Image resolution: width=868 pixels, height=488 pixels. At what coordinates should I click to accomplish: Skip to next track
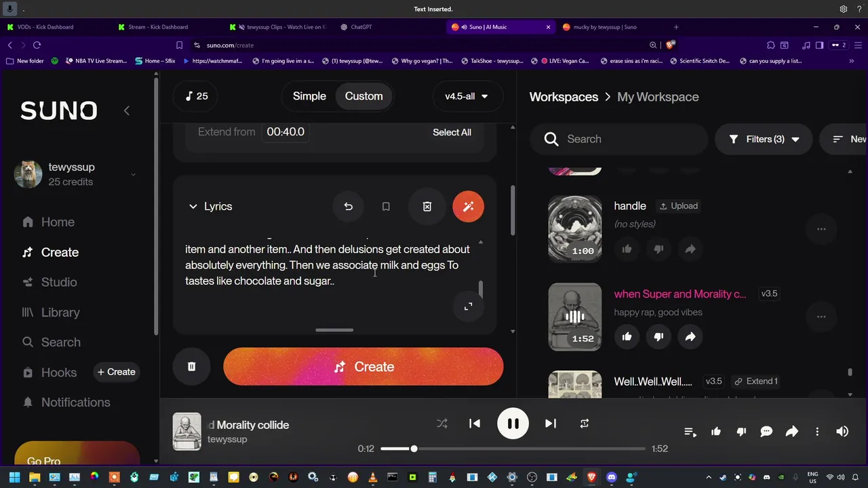click(551, 424)
